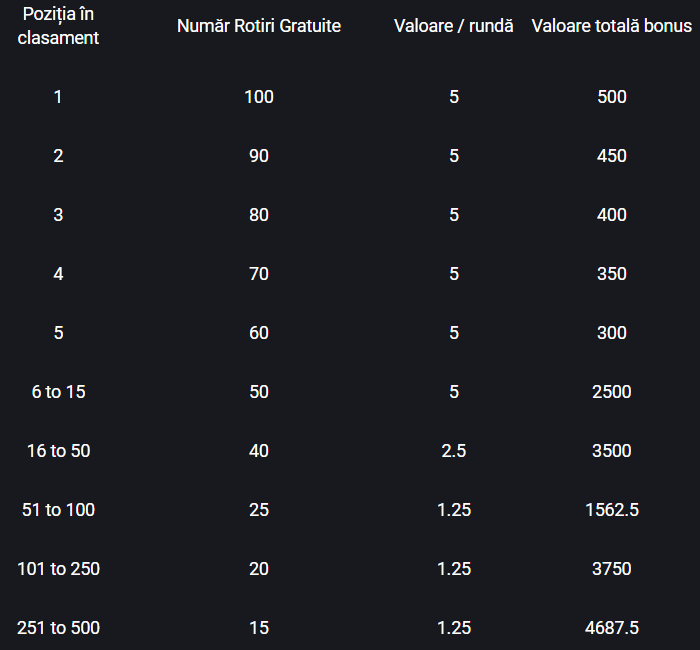The height and width of the screenshot is (650, 700).
Task: Click the 90 free spins cell
Action: point(259,156)
